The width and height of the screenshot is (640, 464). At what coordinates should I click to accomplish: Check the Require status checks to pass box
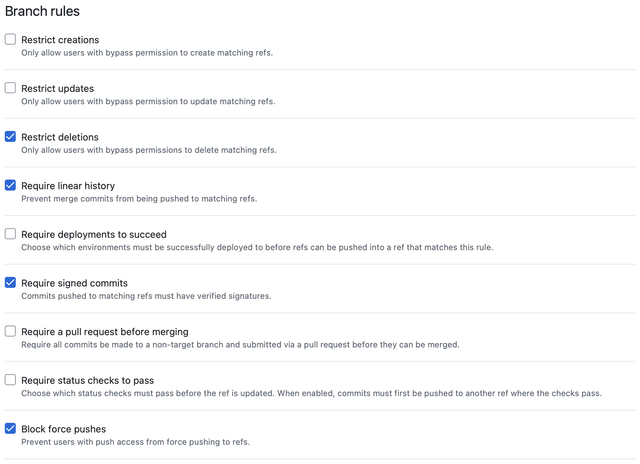point(10,380)
